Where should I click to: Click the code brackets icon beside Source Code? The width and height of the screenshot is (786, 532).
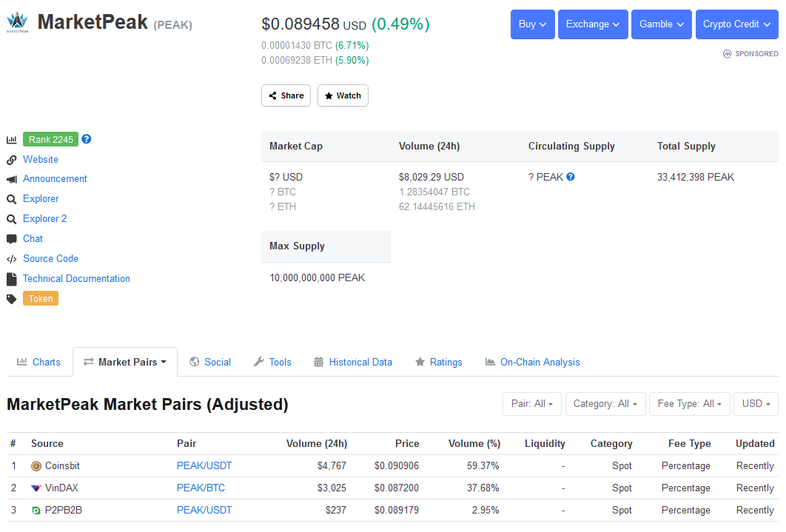(x=12, y=259)
